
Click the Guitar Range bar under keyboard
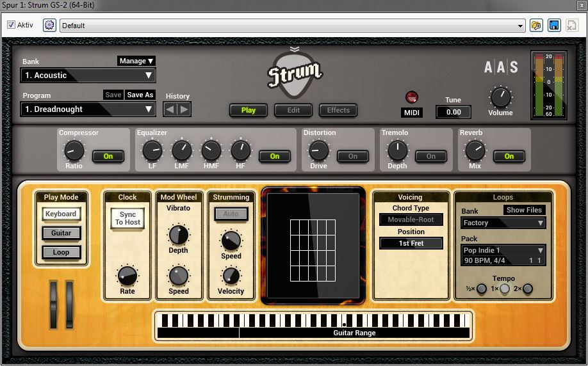(x=354, y=333)
